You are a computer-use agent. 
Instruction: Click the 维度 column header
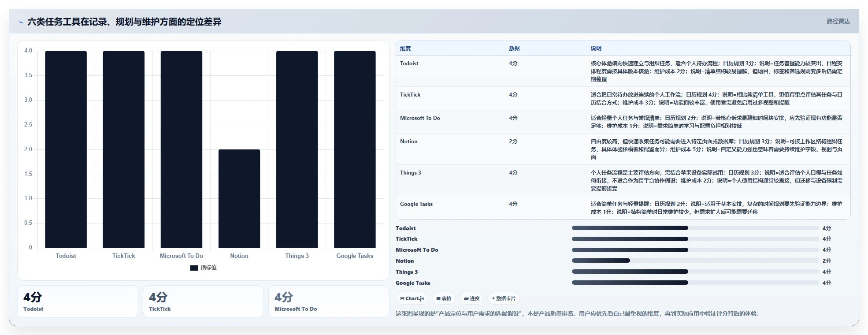[405, 48]
